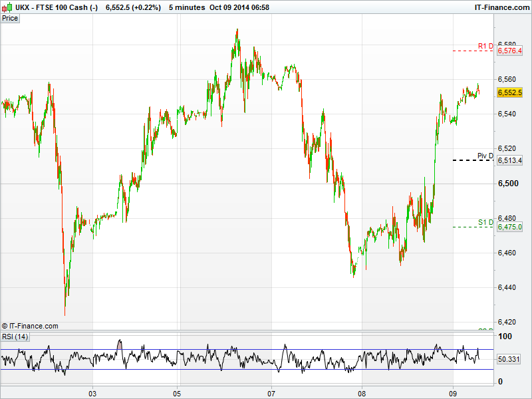The image size is (532, 399).
Task: Click date marker 07 on time axis
Action: [x=271, y=392]
